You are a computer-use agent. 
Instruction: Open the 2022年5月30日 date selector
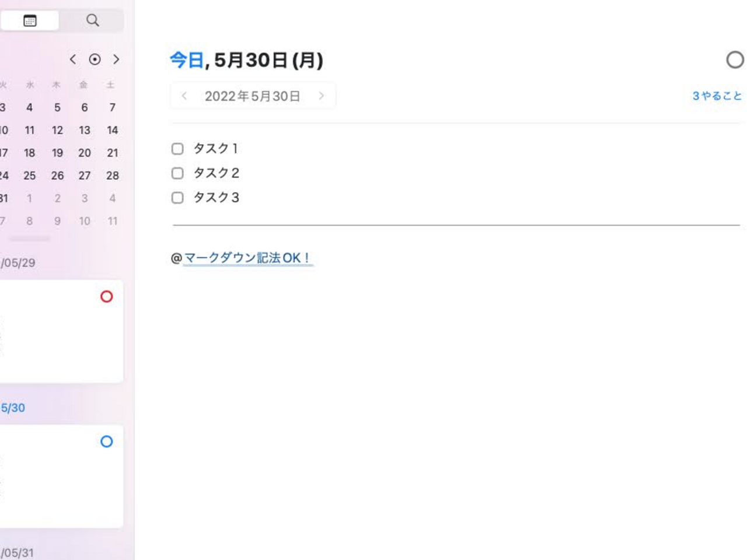[252, 96]
